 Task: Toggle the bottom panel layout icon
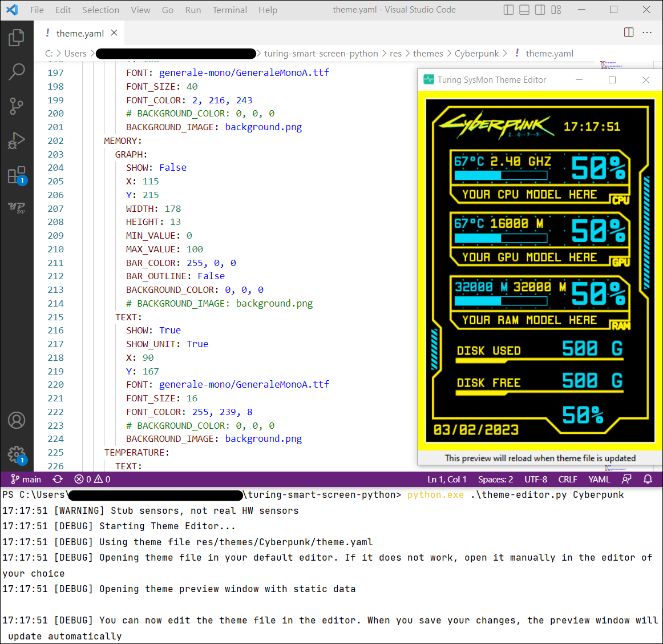[524, 10]
